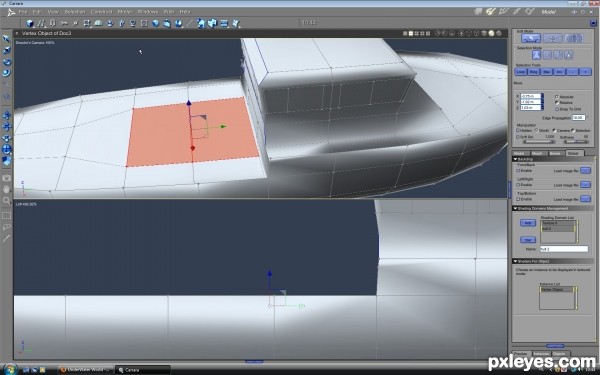Choose the highlighted vertex Selection Mode icon
Screen dimensions: 600x375
pyautogui.click(x=536, y=55)
